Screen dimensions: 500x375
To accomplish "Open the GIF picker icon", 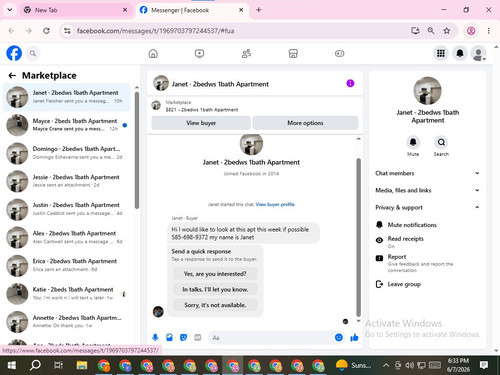I will (198, 338).
